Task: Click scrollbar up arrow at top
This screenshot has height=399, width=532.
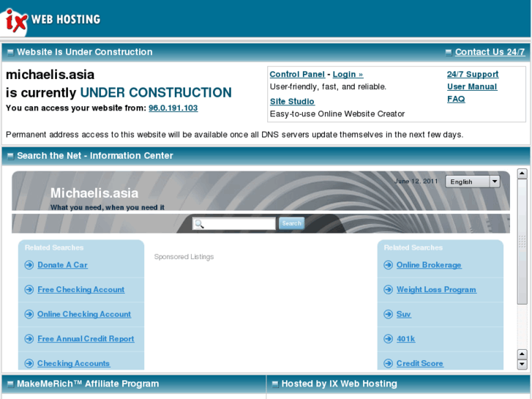Action: click(522, 174)
